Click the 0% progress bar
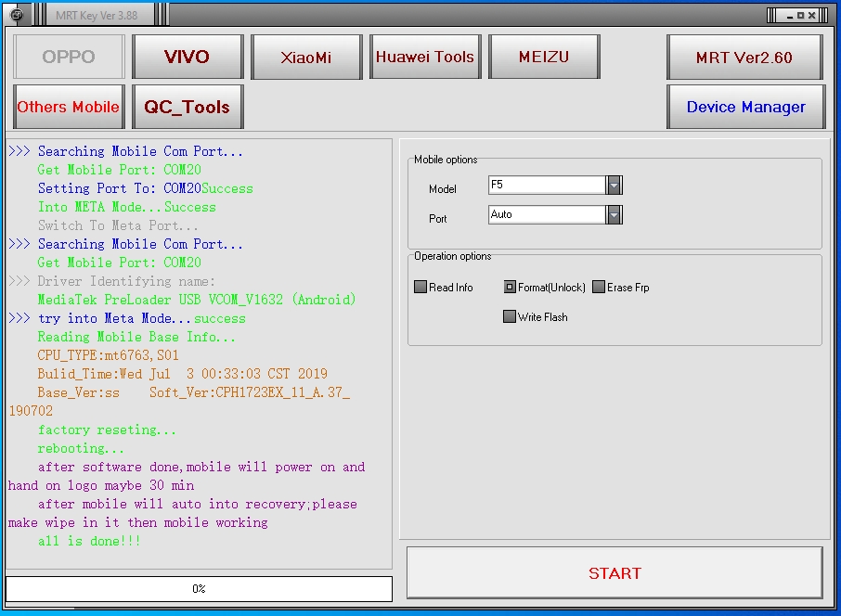The width and height of the screenshot is (841, 616). (199, 589)
